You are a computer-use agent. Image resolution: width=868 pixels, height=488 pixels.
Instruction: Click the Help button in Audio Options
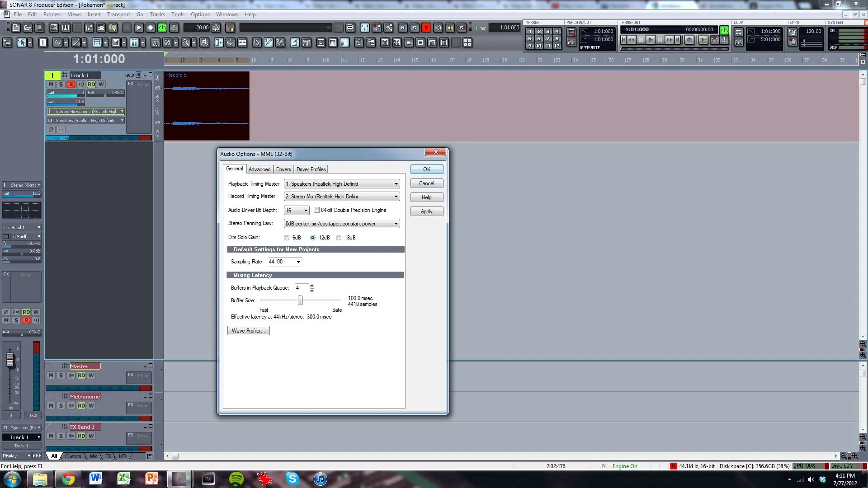pyautogui.click(x=427, y=197)
